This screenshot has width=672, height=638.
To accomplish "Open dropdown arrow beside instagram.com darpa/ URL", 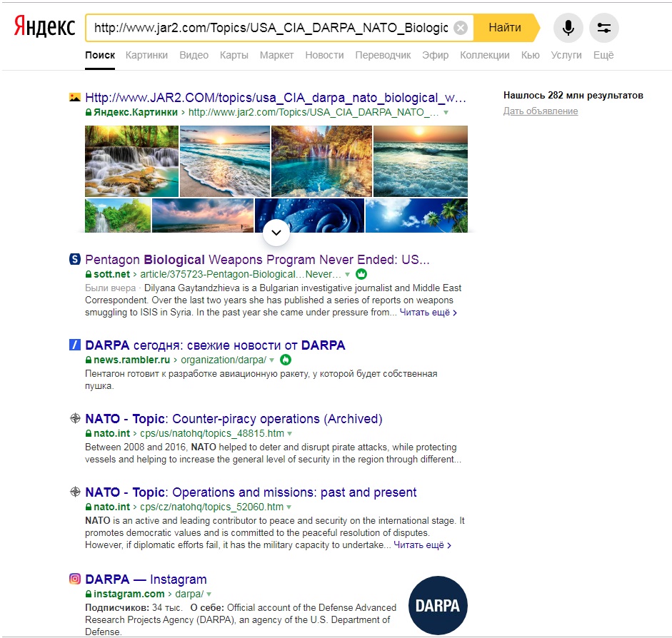I will click(209, 594).
